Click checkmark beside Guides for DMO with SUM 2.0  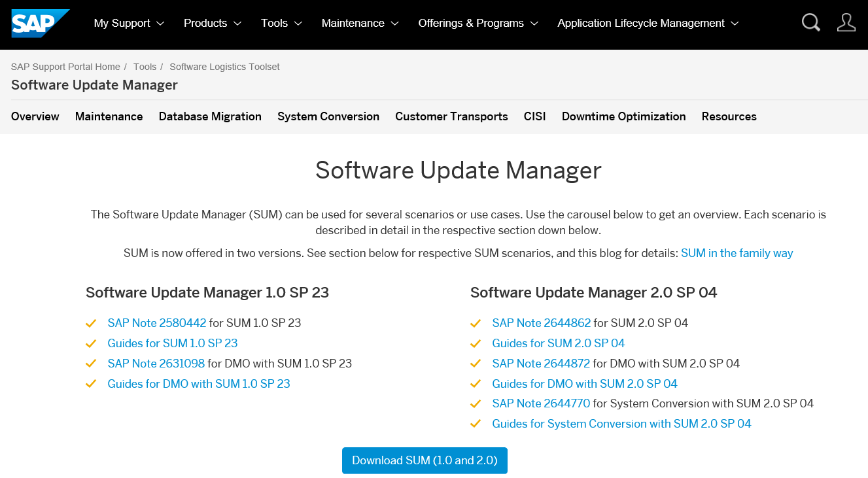(476, 384)
